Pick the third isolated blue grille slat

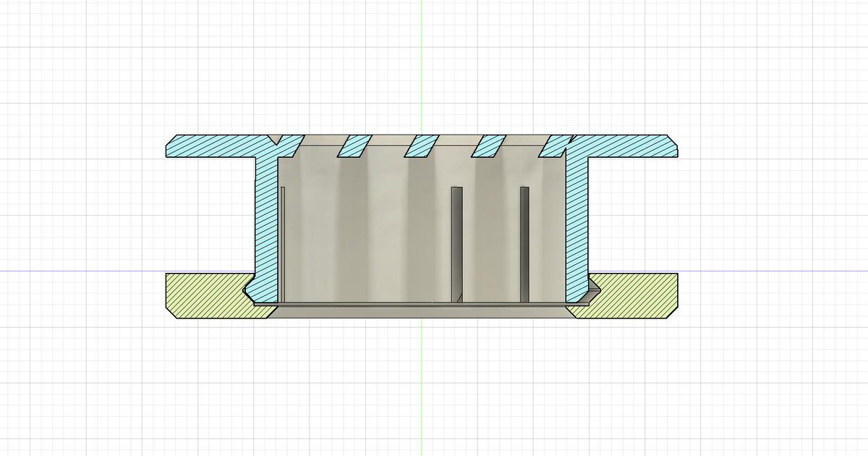pyautogui.click(x=488, y=146)
